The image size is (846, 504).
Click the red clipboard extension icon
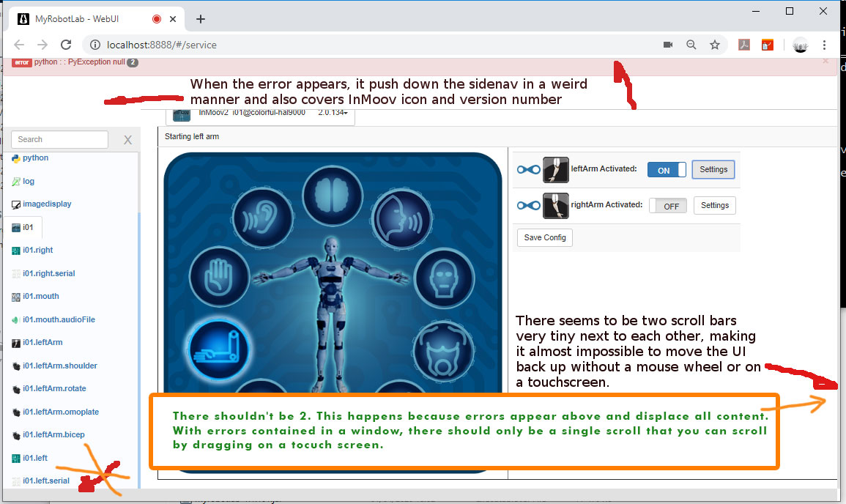[767, 45]
